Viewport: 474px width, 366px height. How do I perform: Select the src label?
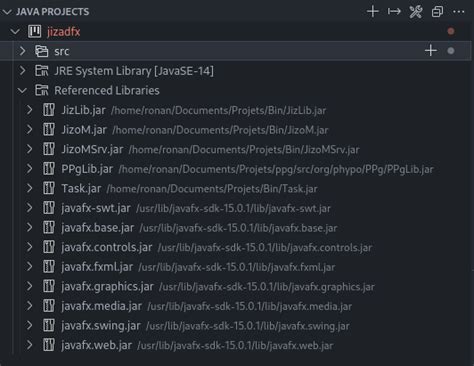tap(62, 51)
